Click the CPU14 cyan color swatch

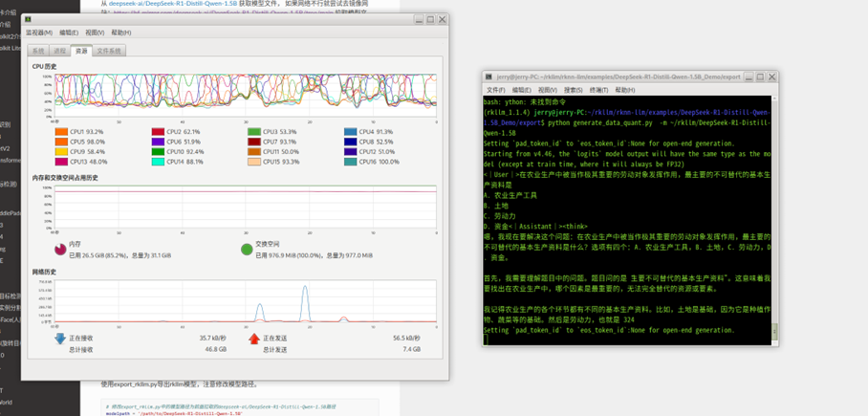[x=158, y=162]
